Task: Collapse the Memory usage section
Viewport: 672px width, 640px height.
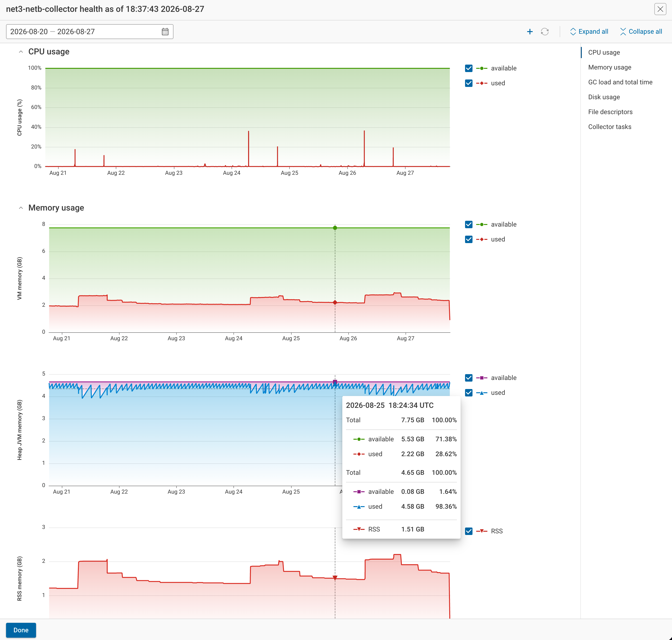Action: click(21, 208)
